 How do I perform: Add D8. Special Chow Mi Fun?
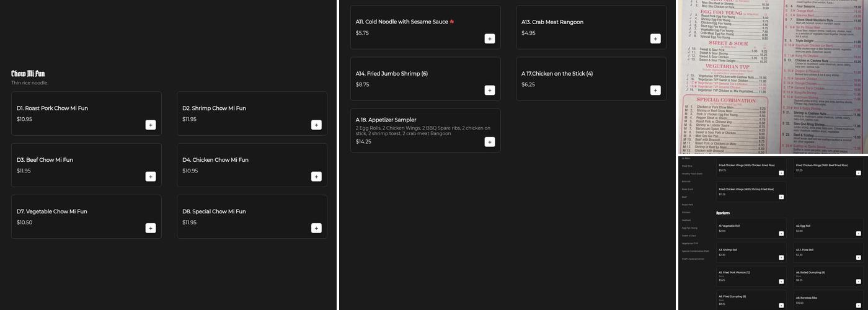point(316,228)
